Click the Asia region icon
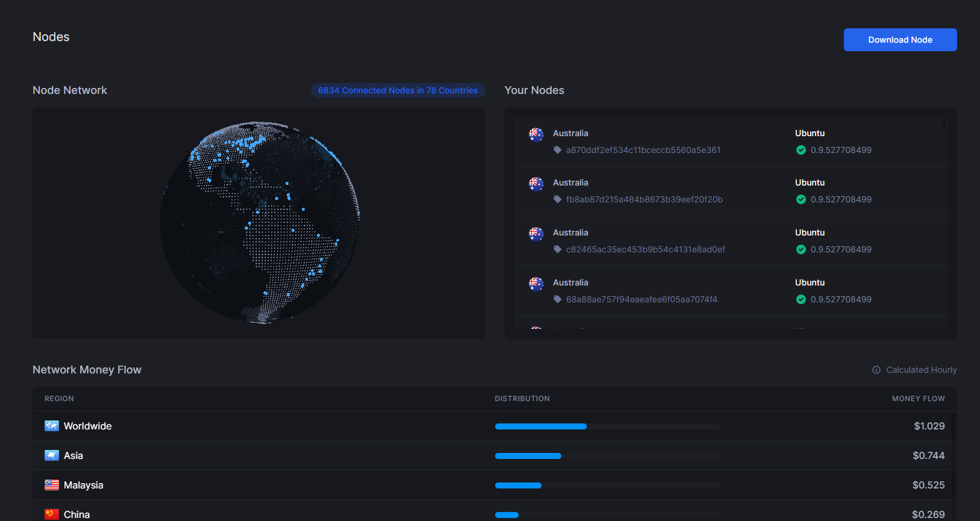This screenshot has width=980, height=521. (52, 455)
